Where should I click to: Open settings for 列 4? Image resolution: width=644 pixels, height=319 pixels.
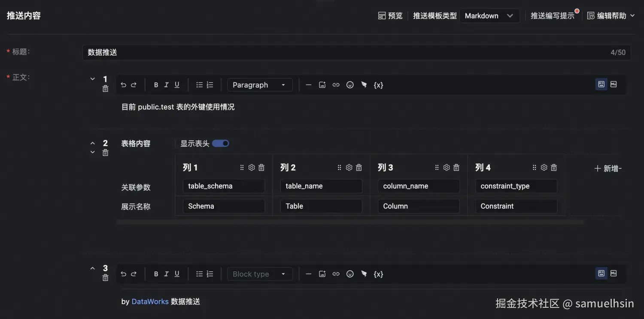[x=544, y=168]
